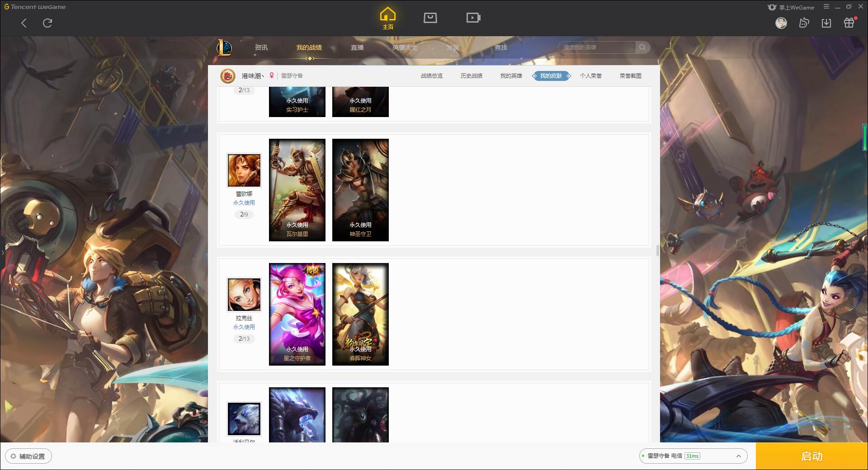Open the 我的战绩 tab
The width and height of the screenshot is (868, 470).
point(309,47)
